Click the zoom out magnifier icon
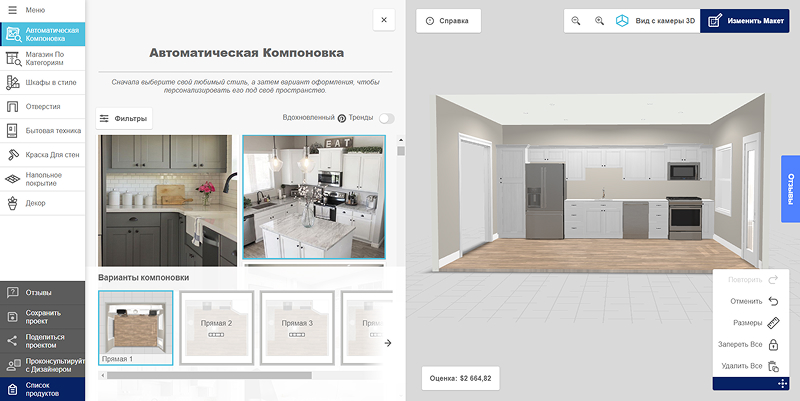This screenshot has width=800, height=401. (x=576, y=21)
